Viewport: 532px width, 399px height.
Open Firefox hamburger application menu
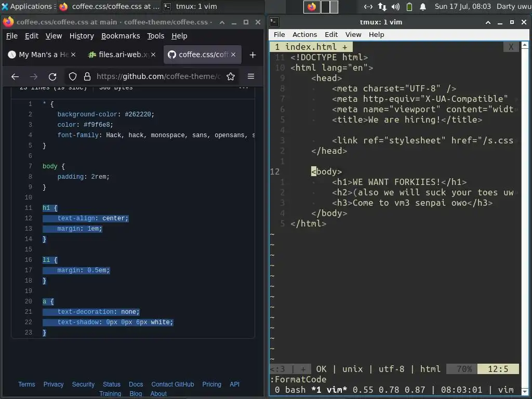coord(251,77)
